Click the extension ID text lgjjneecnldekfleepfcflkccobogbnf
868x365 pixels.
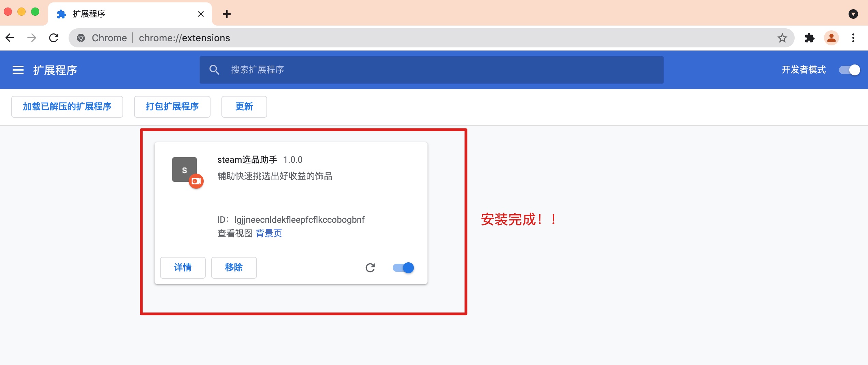pos(300,220)
